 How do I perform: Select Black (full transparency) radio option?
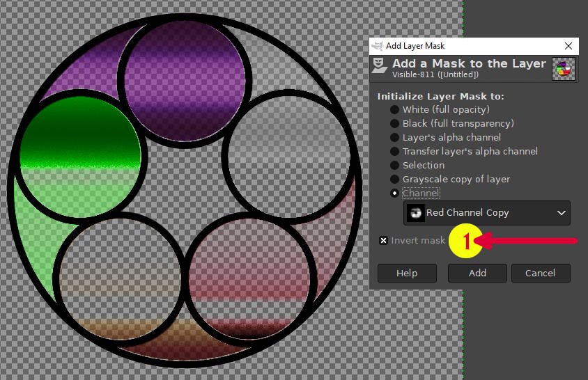[x=452, y=123]
